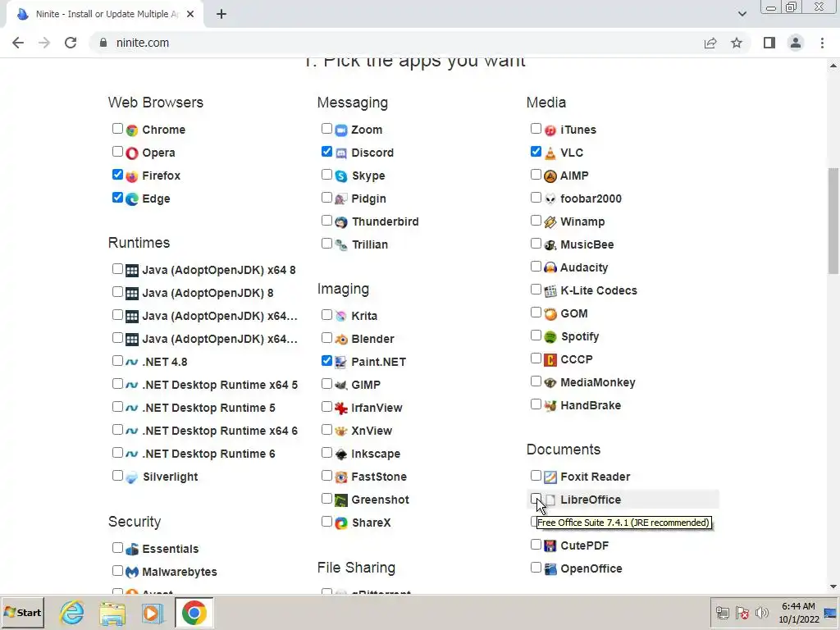Click the Paint.NET icon
The height and width of the screenshot is (630, 840).
[341, 363]
